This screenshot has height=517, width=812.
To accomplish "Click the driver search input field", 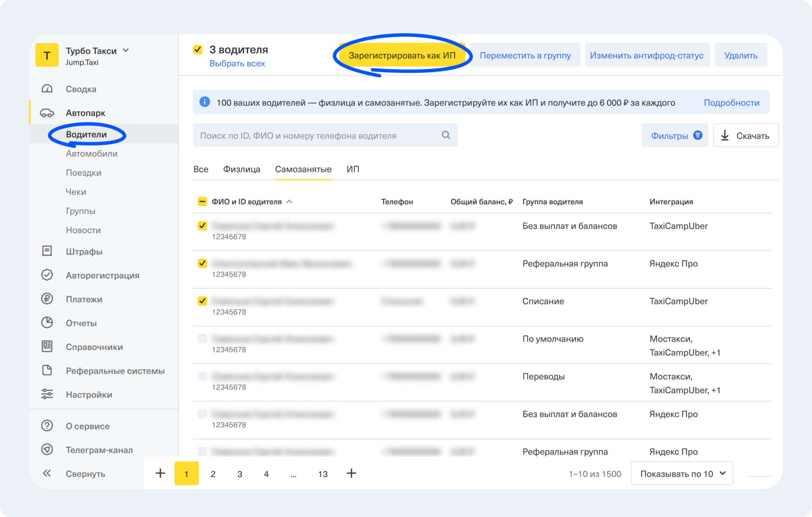I will click(x=319, y=135).
